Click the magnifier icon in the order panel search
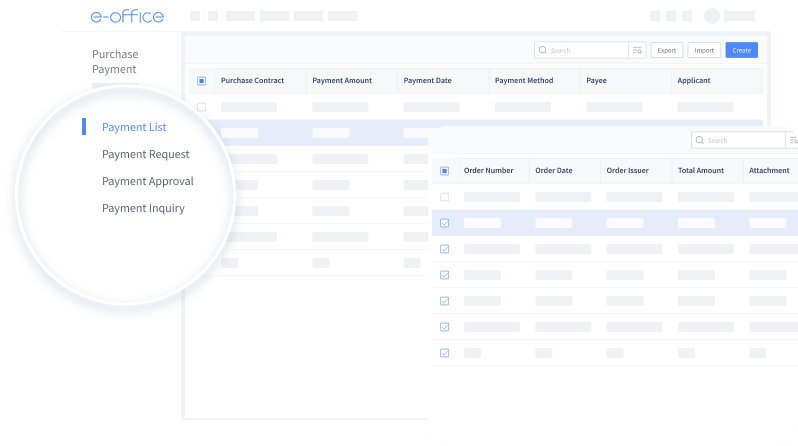The image size is (798, 446). tap(700, 140)
